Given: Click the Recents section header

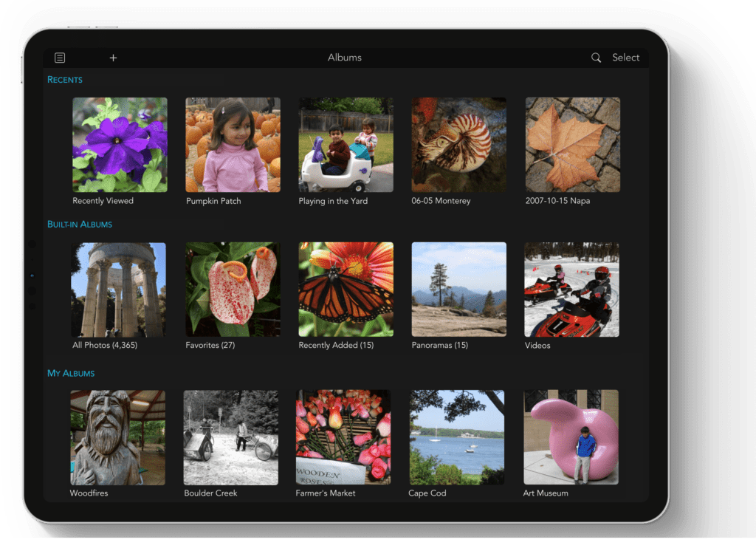Looking at the screenshot, I should tap(65, 80).
